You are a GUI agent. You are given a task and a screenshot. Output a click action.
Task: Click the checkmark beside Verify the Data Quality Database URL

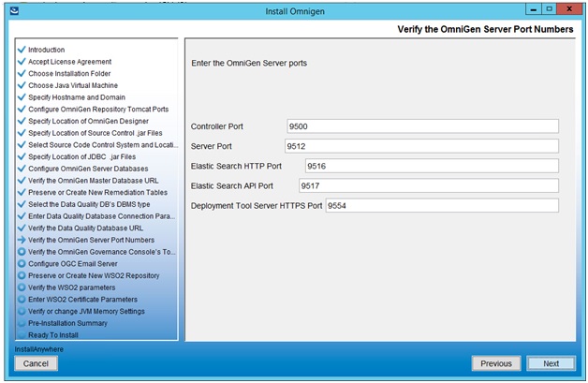point(22,228)
